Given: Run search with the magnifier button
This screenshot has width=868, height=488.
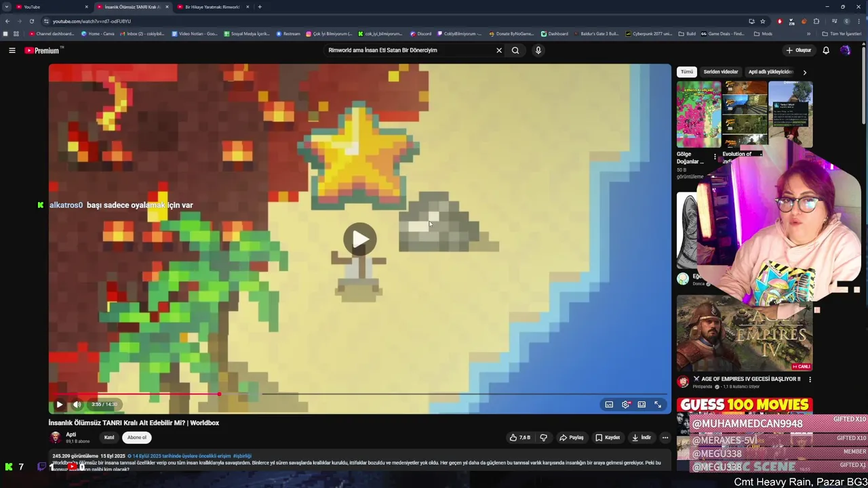Looking at the screenshot, I should 515,50.
